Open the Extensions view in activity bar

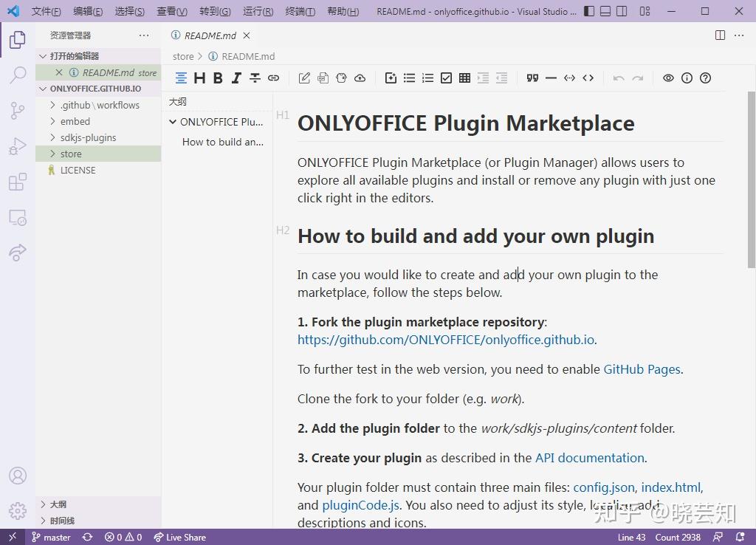pyautogui.click(x=18, y=182)
